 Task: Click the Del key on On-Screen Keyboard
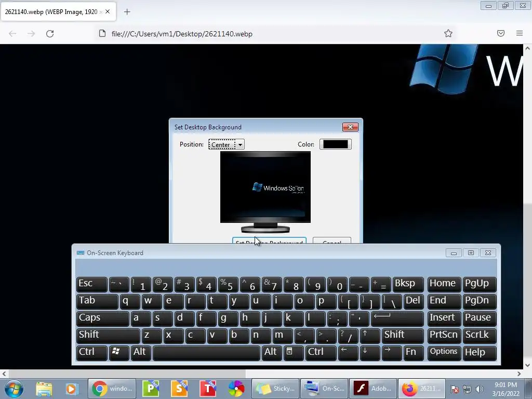pos(414,301)
